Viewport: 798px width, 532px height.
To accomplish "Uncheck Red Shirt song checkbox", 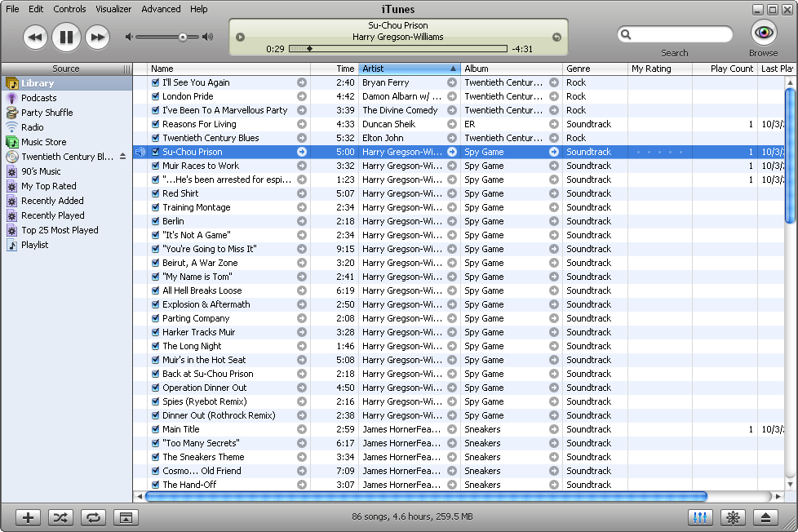I will [156, 193].
